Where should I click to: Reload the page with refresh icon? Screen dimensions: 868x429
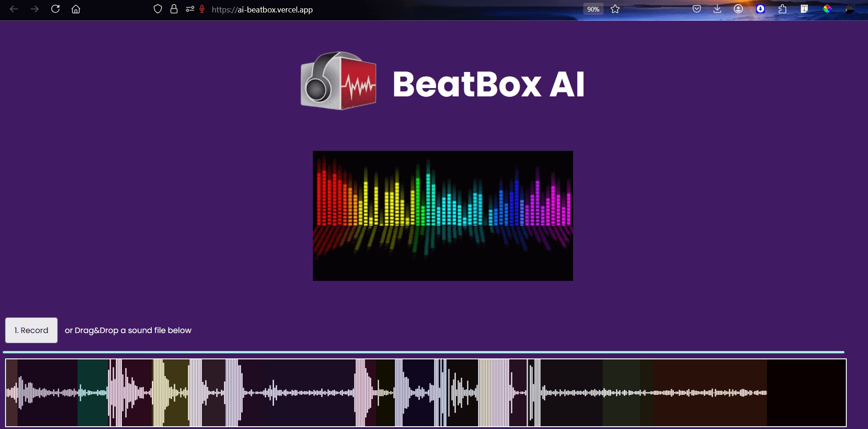point(55,9)
